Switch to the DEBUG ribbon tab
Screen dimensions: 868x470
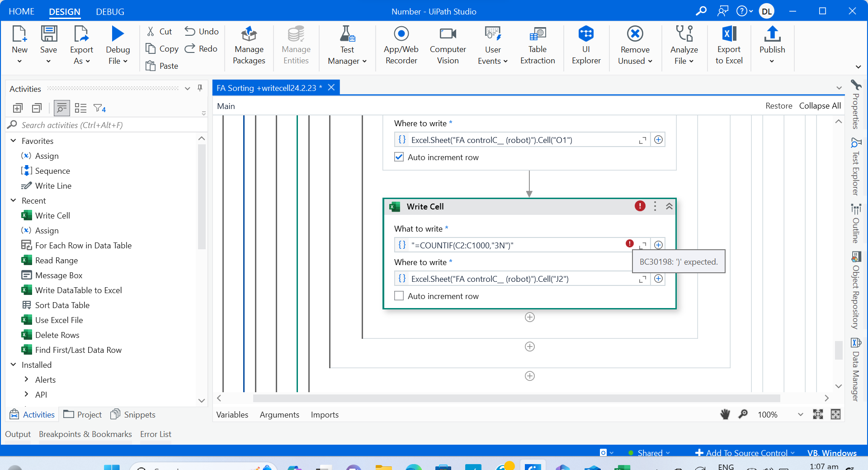[110, 12]
